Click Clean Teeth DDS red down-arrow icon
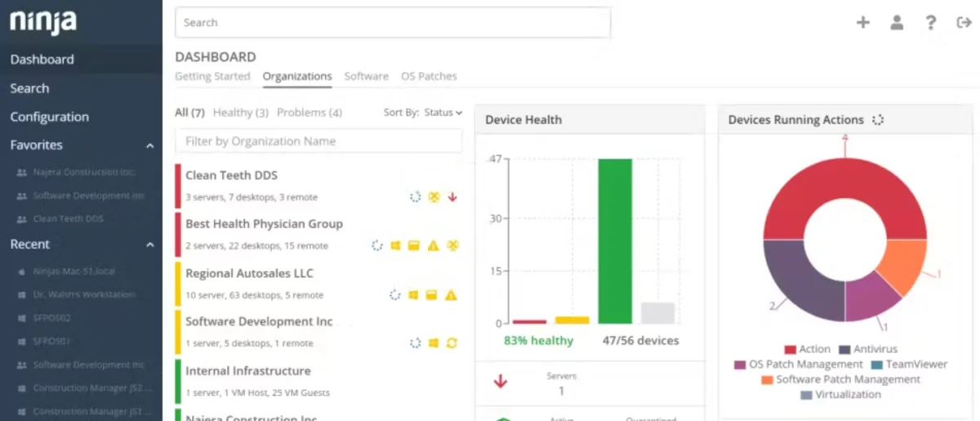The image size is (980, 421). [x=452, y=196]
